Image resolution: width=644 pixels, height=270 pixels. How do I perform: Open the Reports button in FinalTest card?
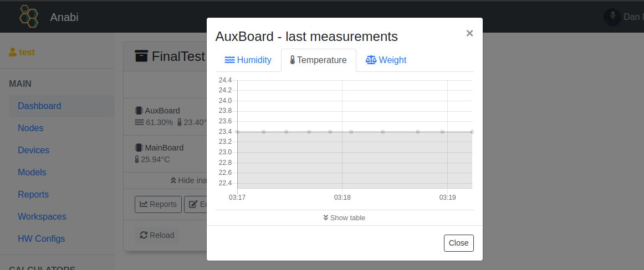point(158,204)
